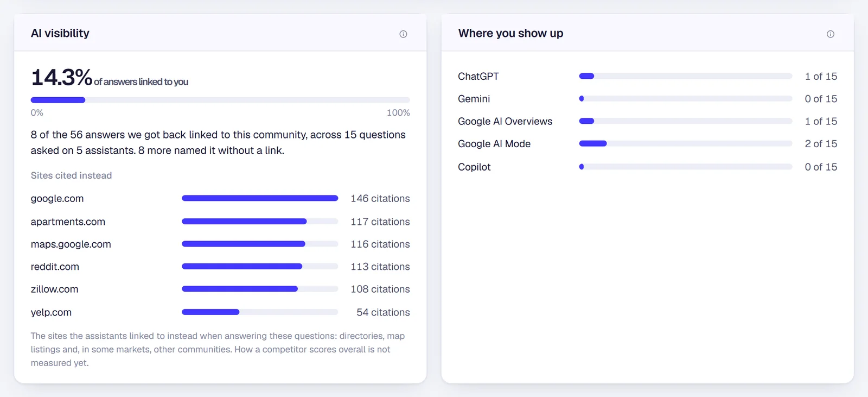
Task: Click the 'Where you show up' card heading
Action: click(x=510, y=33)
